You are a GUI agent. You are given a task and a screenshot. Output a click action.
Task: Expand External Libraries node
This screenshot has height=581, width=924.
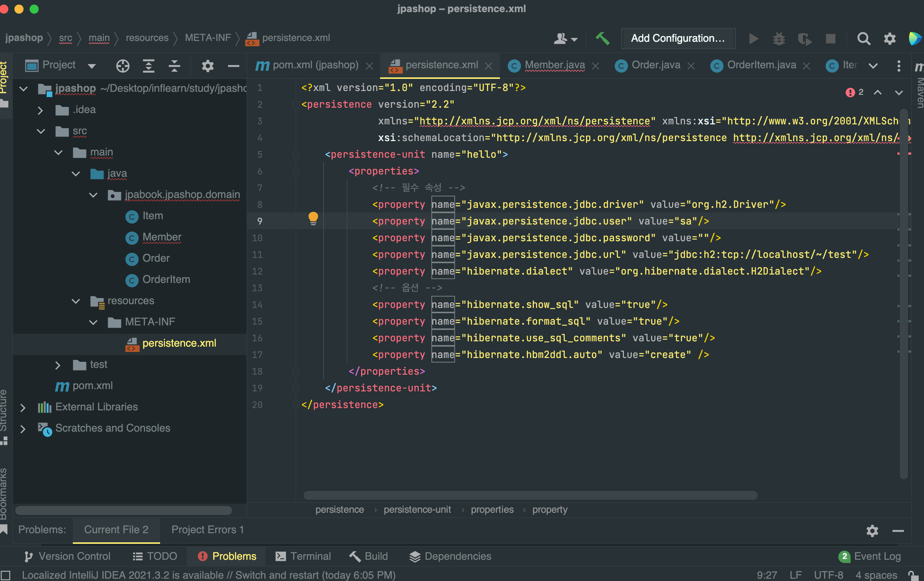tap(23, 408)
